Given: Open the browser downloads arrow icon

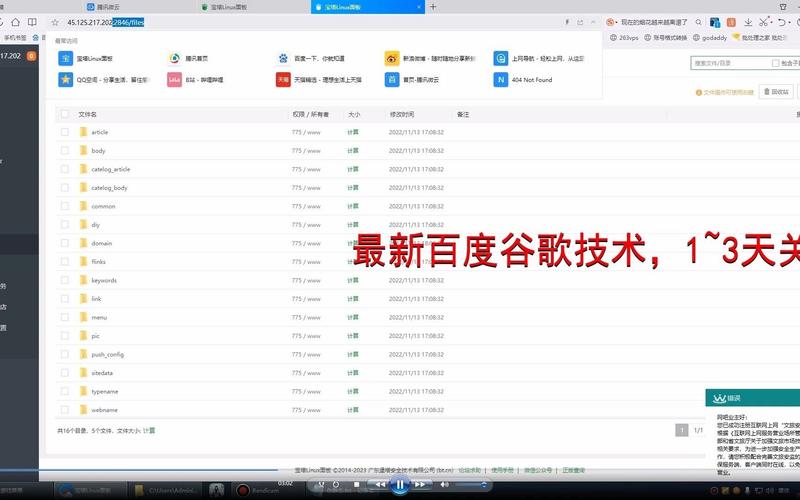Looking at the screenshot, I should click(748, 22).
